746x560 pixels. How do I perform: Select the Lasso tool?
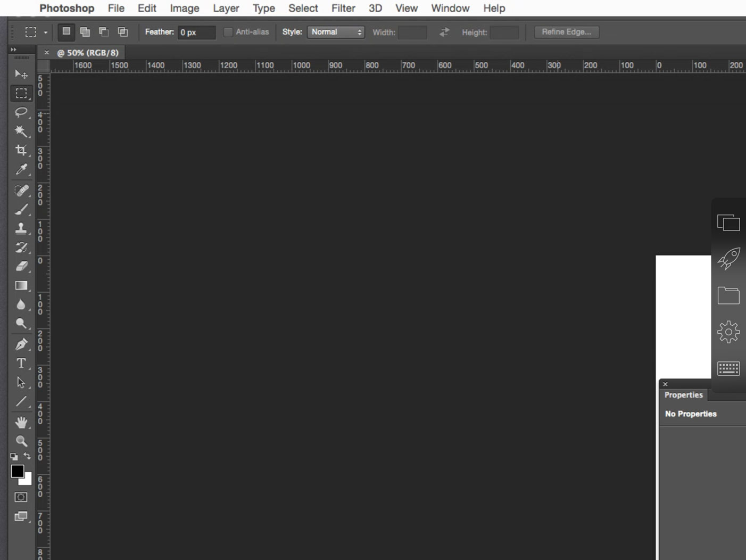pyautogui.click(x=21, y=112)
